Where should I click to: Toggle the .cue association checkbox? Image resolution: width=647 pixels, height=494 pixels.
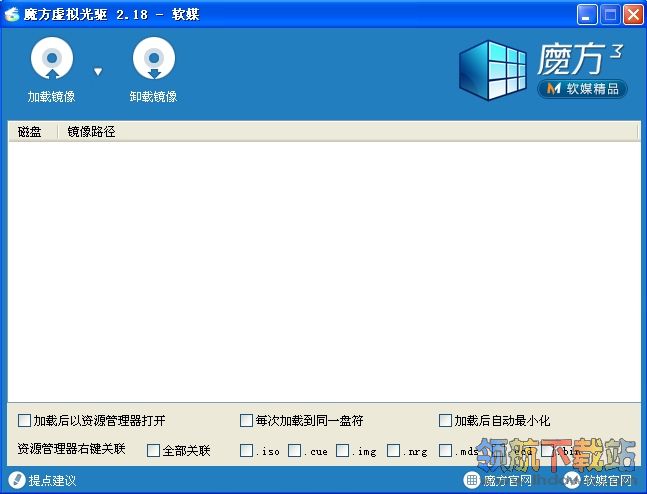coord(294,450)
